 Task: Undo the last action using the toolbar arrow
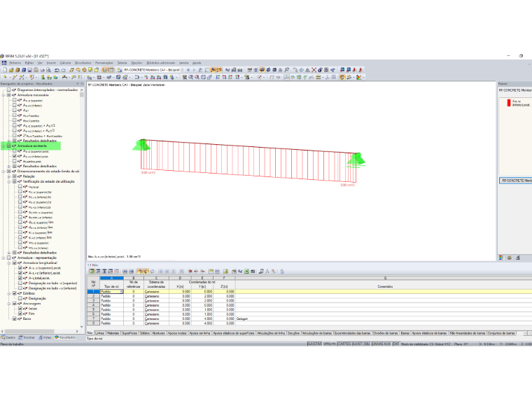point(57,70)
